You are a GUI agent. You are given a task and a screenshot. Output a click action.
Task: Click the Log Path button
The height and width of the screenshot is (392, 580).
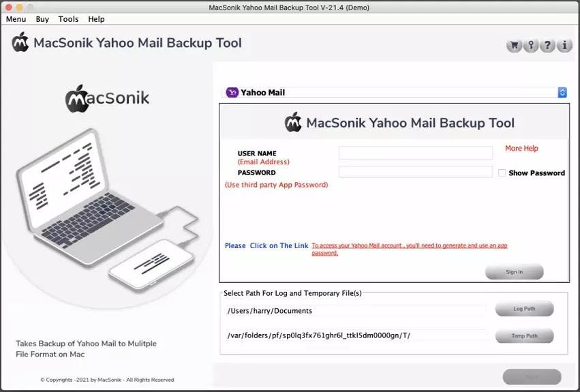[524, 309]
